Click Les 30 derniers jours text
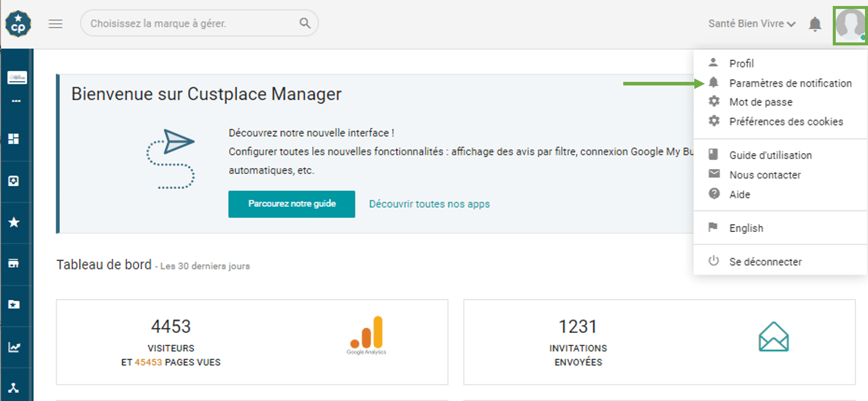Viewport: 868px width, 401px height. (205, 266)
